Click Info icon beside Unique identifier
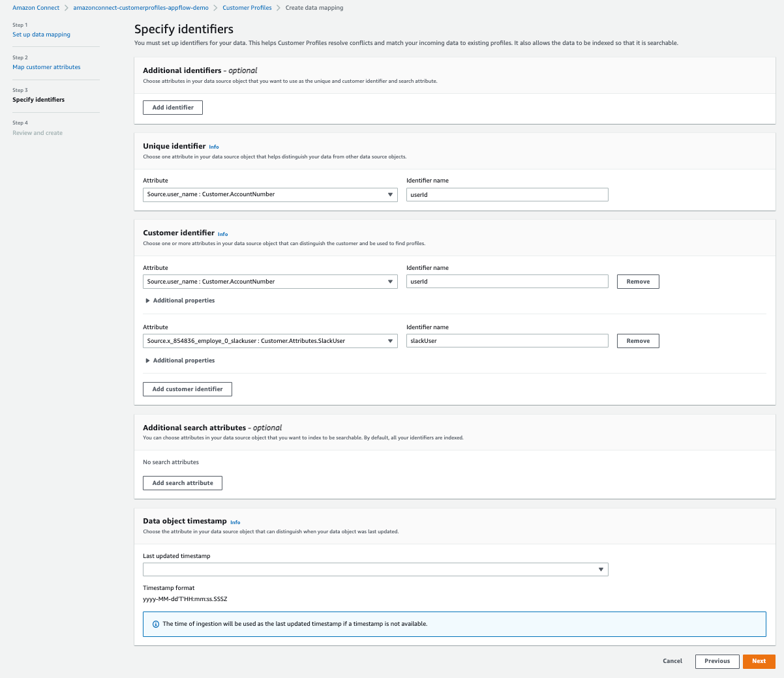The height and width of the screenshot is (678, 784). click(x=214, y=147)
